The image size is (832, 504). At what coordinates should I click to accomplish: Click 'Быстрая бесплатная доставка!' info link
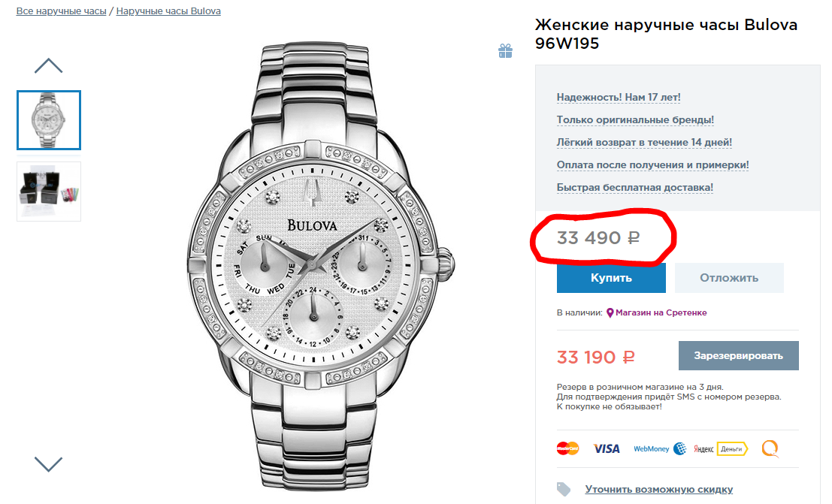pyautogui.click(x=634, y=187)
